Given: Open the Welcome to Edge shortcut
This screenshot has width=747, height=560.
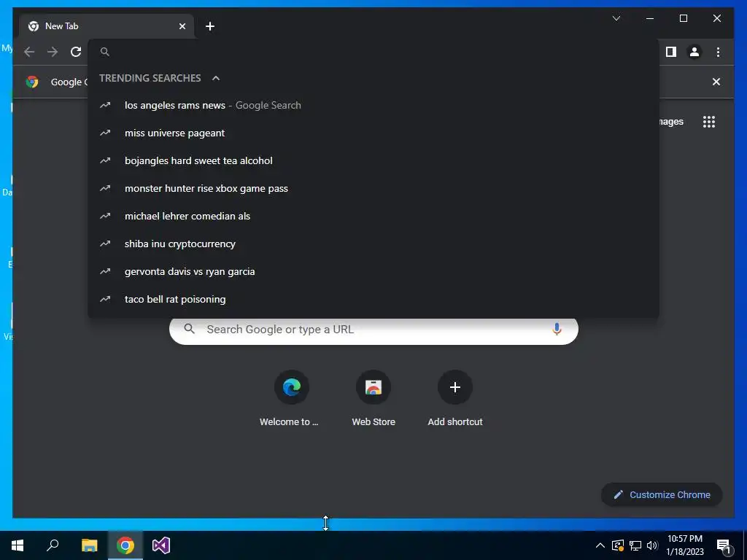Looking at the screenshot, I should [x=292, y=399].
